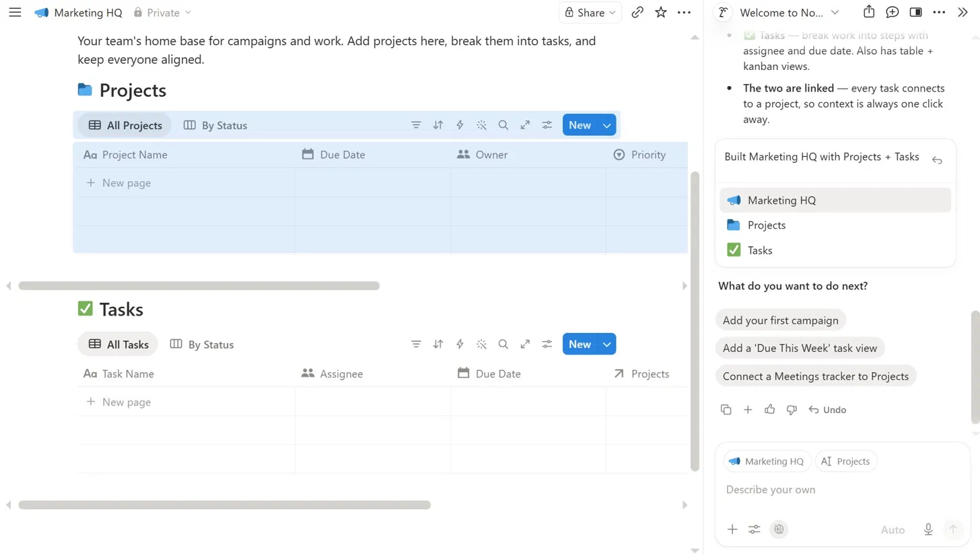Switch to Projects By Status tab

(x=215, y=125)
